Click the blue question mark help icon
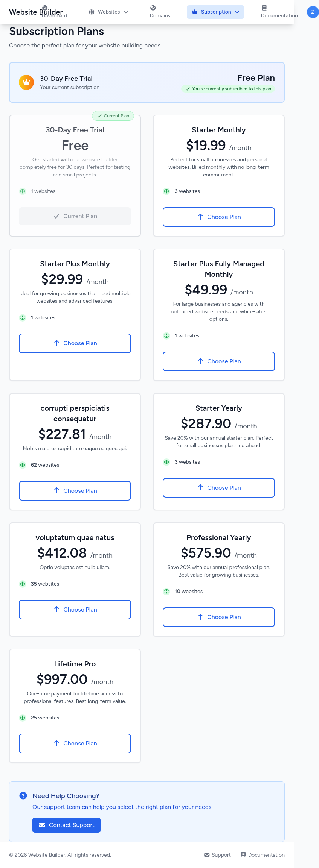319x868 pixels. (23, 795)
